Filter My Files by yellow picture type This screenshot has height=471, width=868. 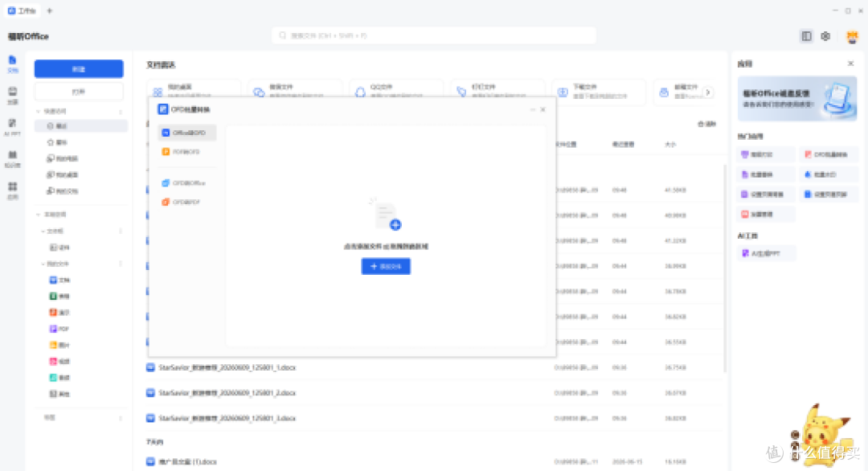pyautogui.click(x=59, y=345)
